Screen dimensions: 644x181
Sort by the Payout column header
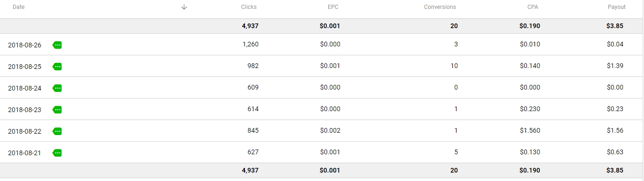pyautogui.click(x=617, y=7)
